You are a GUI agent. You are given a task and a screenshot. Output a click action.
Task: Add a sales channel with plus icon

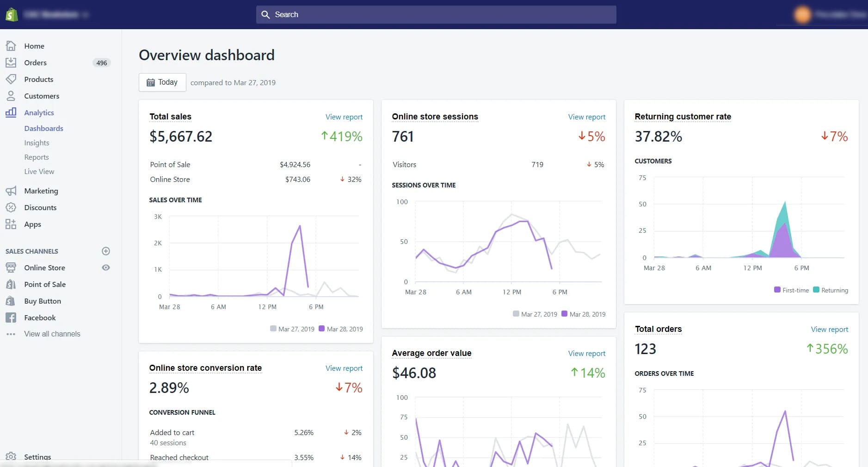pos(106,251)
